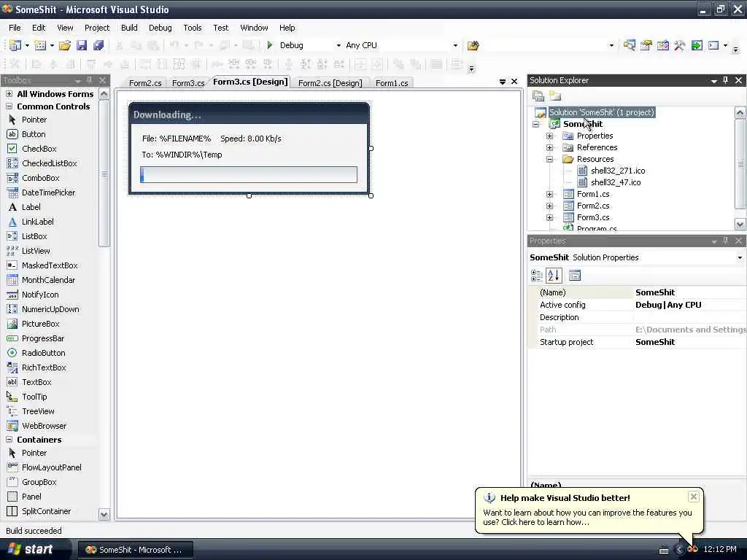Click the Add New Item toolbar icon
The height and width of the screenshot is (560, 747).
pyautogui.click(x=41, y=45)
